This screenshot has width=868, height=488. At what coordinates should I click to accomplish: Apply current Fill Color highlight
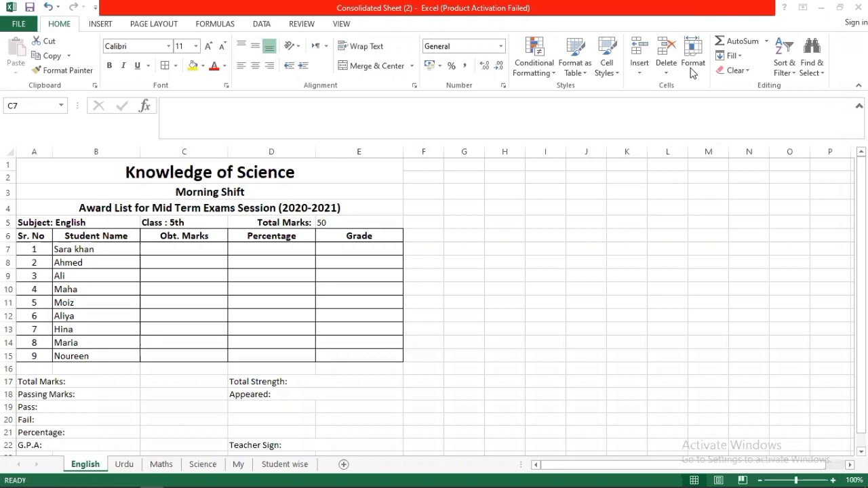click(193, 66)
